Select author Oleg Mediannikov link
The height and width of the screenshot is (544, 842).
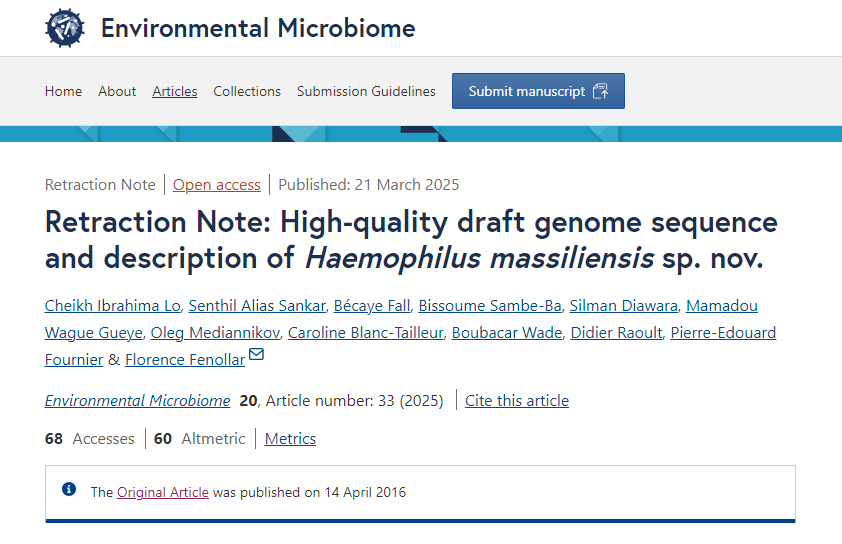(x=215, y=332)
